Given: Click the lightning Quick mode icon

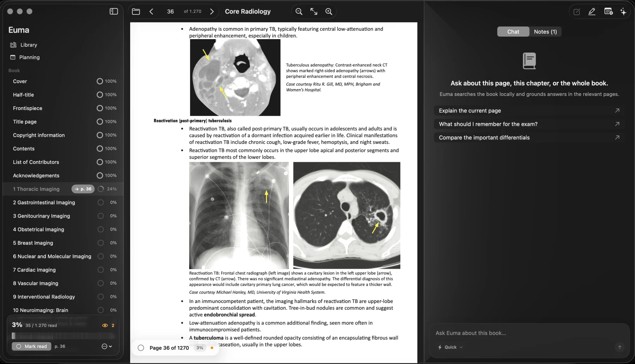Looking at the screenshot, I should (440, 347).
